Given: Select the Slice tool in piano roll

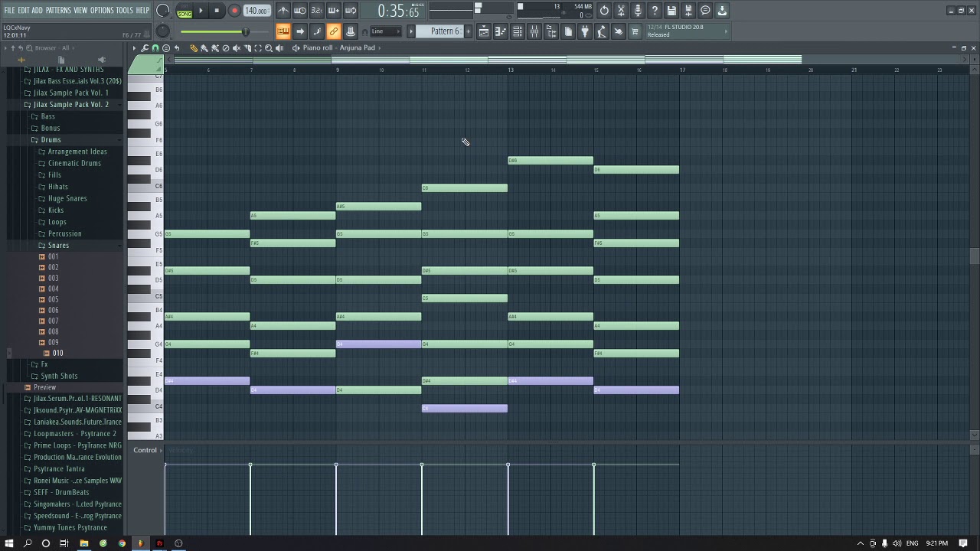Looking at the screenshot, I should click(x=247, y=48).
